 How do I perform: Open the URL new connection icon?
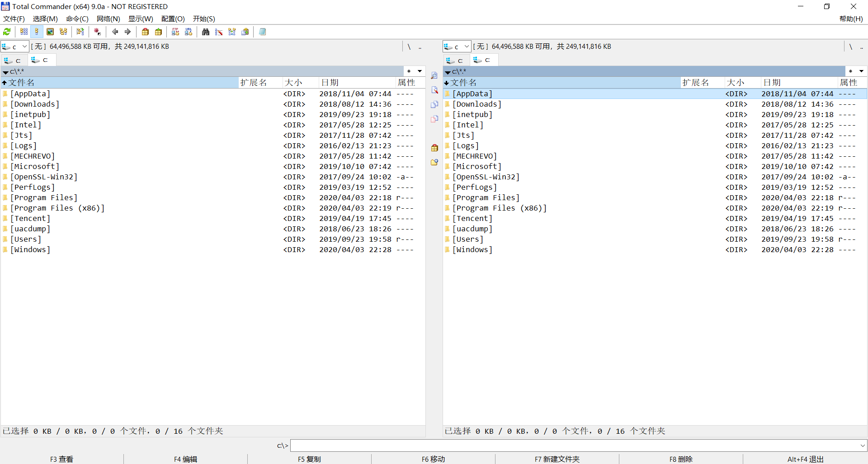pyautogui.click(x=189, y=32)
